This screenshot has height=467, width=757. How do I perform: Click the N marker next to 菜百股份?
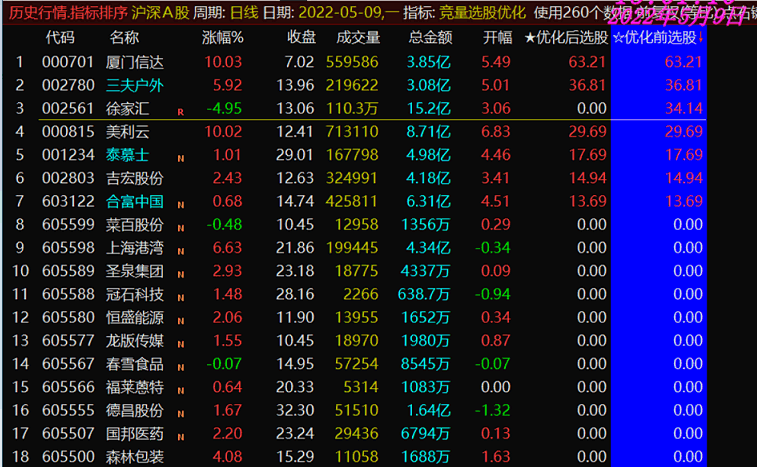tap(181, 228)
